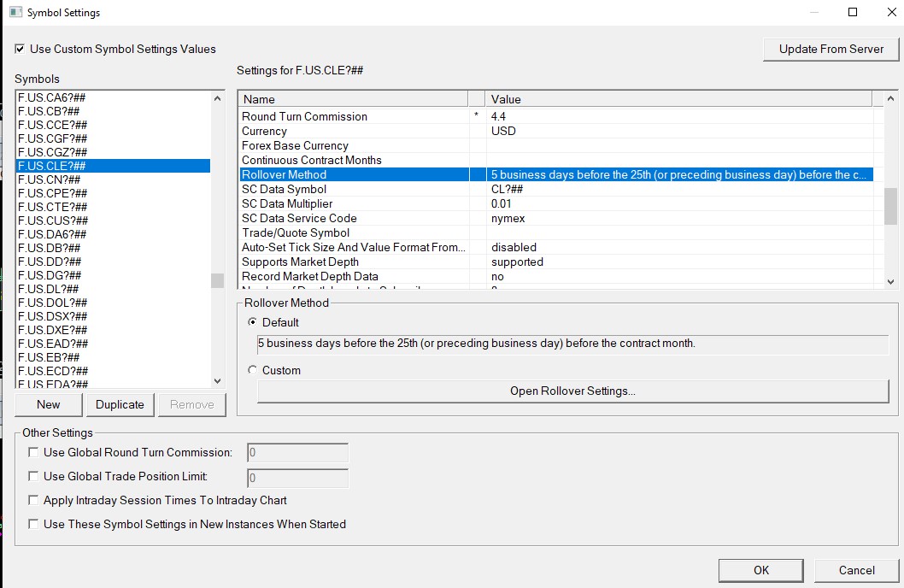Select symbol F.US.CGF?##
This screenshot has width=904, height=588.
tap(113, 138)
